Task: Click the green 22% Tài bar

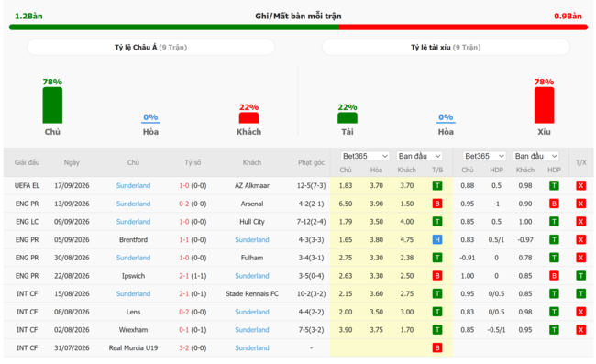Action: click(x=348, y=117)
